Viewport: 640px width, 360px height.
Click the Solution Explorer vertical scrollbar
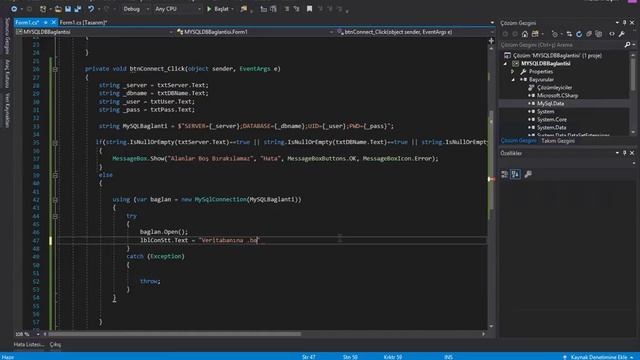633,73
